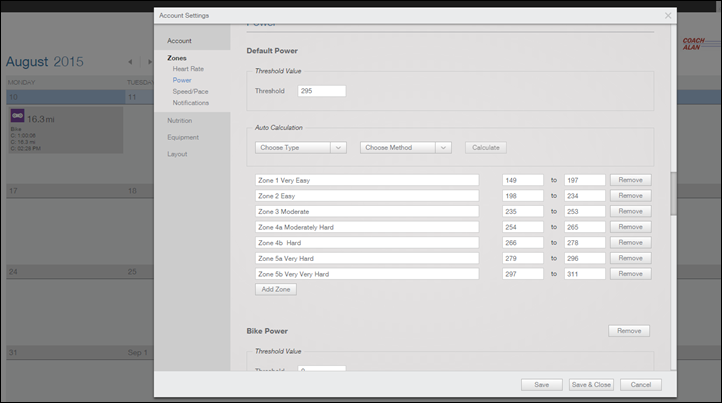722x403 pixels.
Task: Select August 31 in the calendar
Action: click(x=13, y=352)
